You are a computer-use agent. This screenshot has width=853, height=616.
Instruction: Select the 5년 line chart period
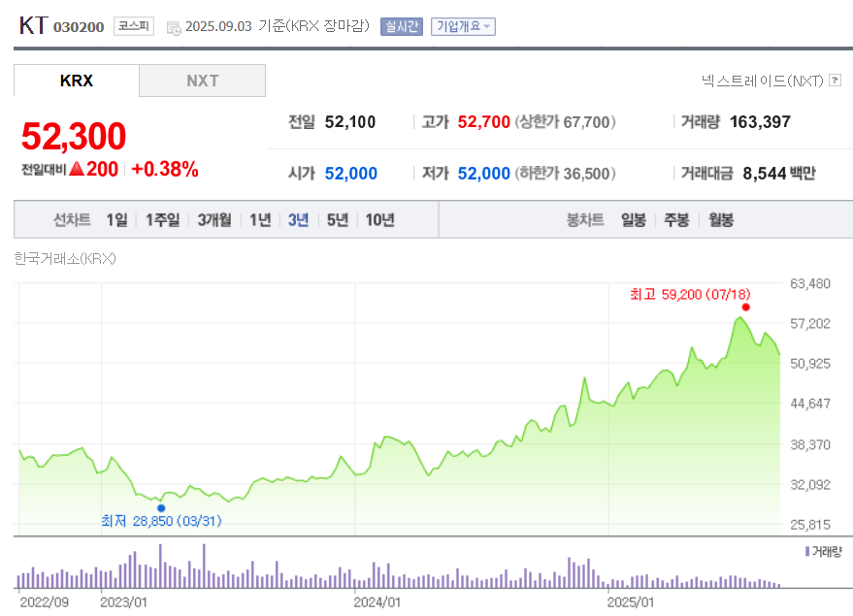point(338,219)
